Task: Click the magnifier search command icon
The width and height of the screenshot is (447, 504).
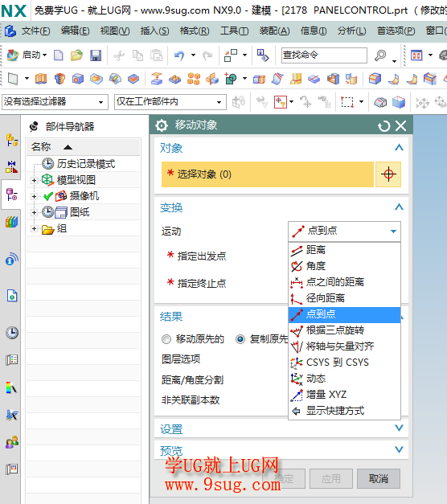Action: (x=380, y=55)
